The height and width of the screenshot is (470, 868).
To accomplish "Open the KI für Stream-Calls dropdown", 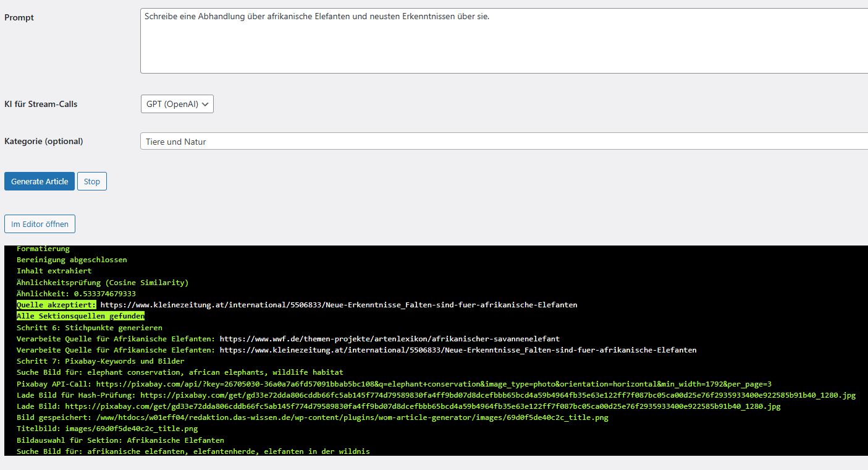I will pyautogui.click(x=177, y=104).
